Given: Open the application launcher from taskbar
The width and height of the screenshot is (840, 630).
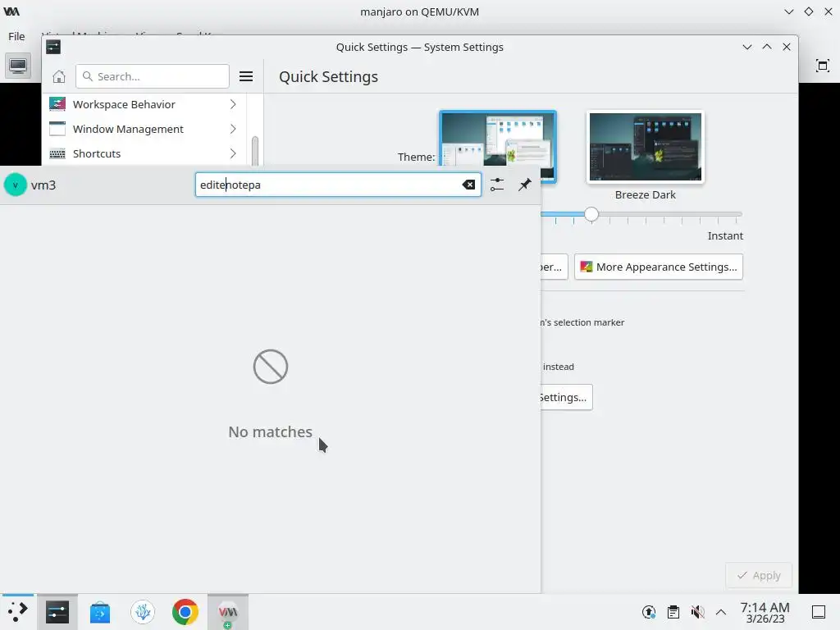Looking at the screenshot, I should click(x=18, y=612).
